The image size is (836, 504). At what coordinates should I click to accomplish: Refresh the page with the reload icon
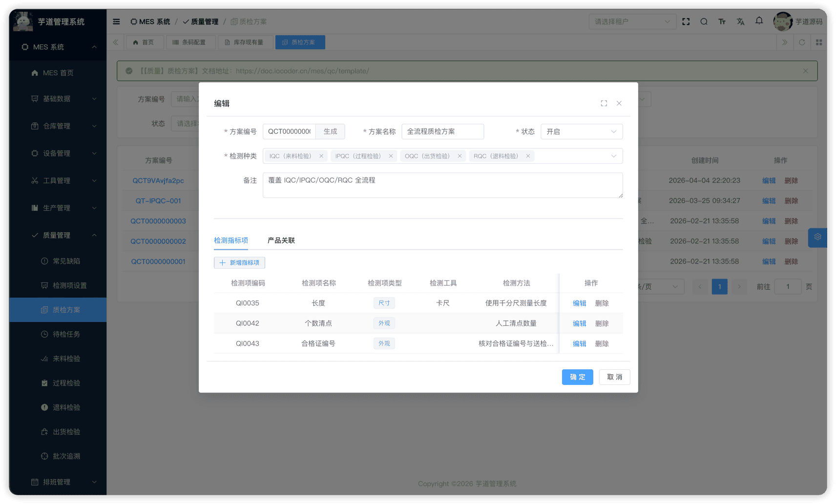point(802,42)
